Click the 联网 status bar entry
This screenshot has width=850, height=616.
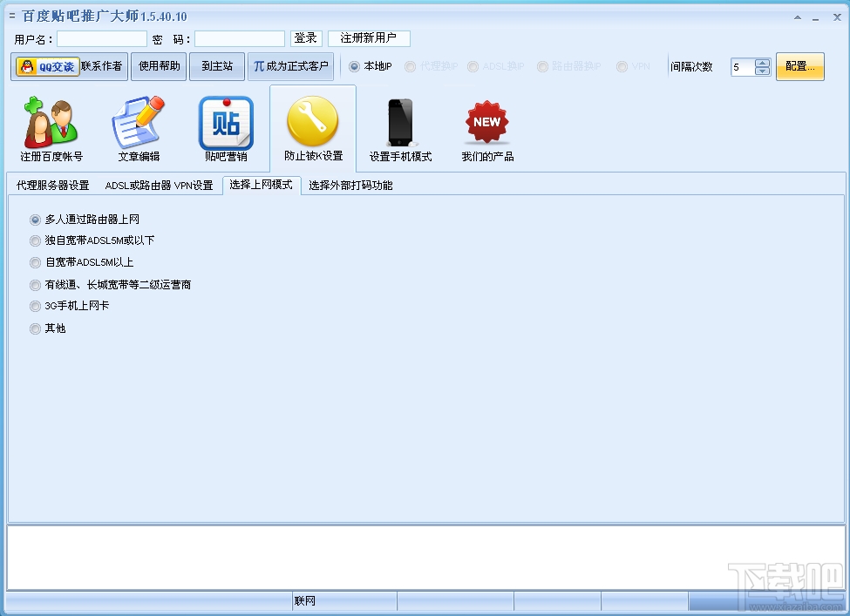tap(304, 601)
